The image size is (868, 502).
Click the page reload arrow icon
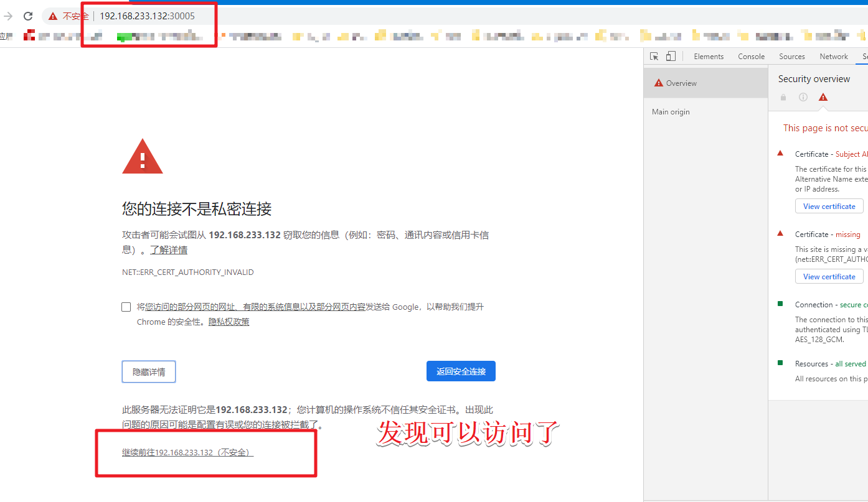tap(27, 16)
